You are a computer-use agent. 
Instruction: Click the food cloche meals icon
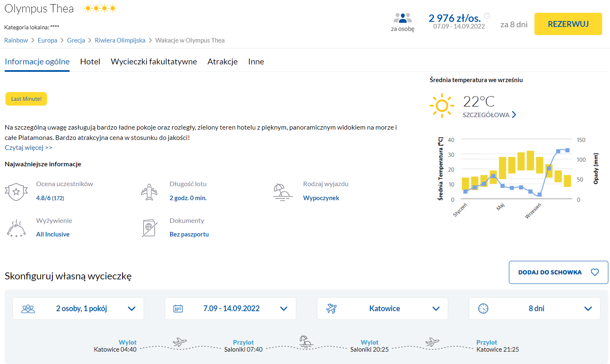16,228
